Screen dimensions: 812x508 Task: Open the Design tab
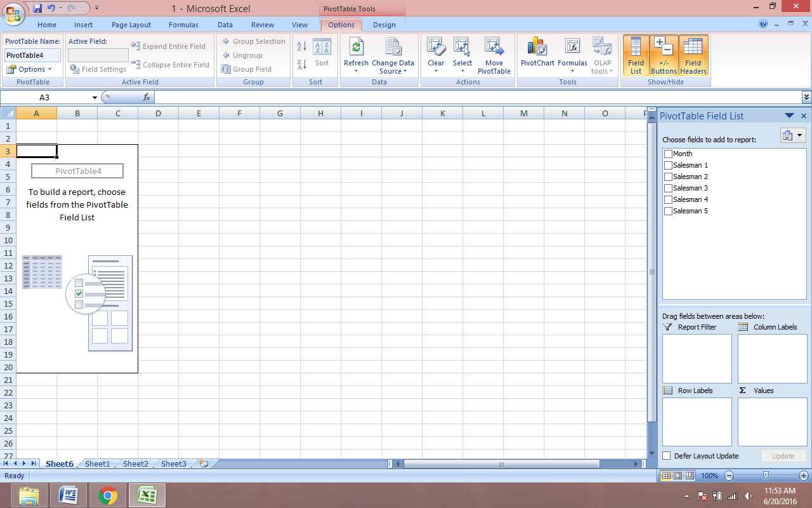click(384, 25)
